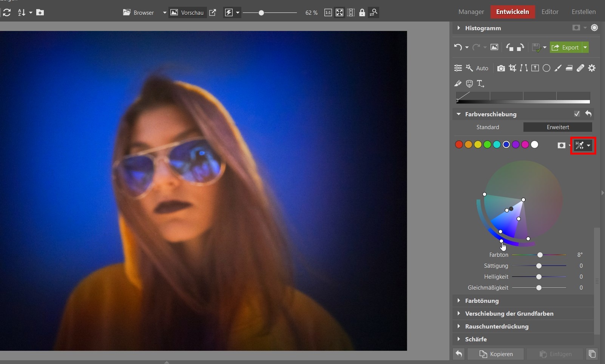Rotate image left

tap(509, 47)
